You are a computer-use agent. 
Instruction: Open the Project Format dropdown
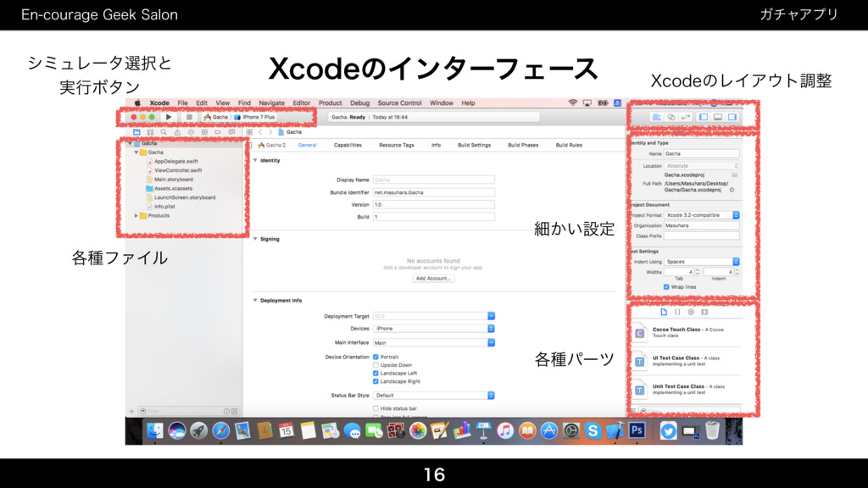click(702, 215)
